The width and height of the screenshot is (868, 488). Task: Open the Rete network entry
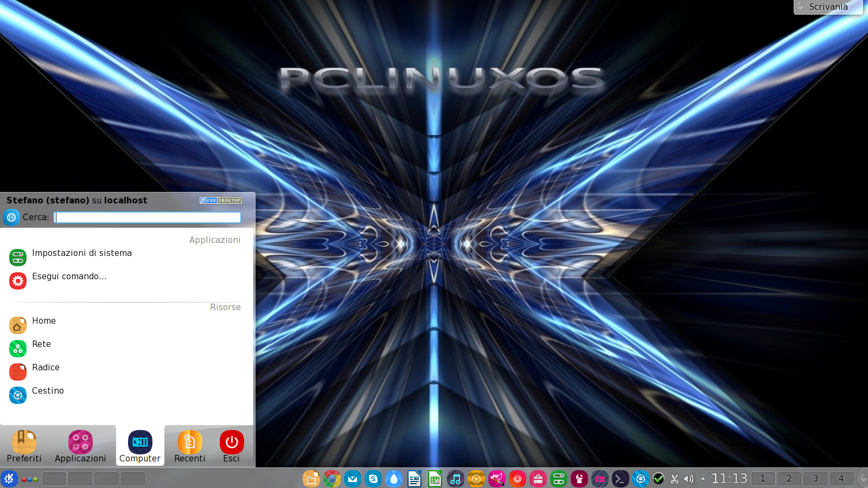[125, 348]
